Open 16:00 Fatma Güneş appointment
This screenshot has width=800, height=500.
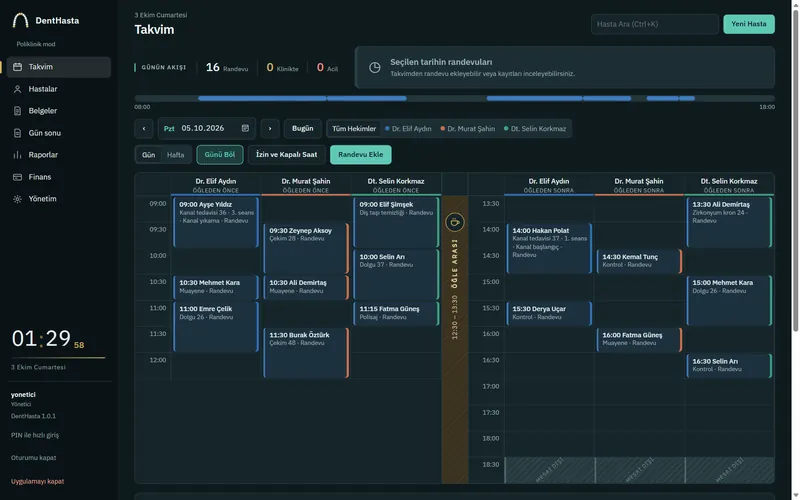pos(639,340)
